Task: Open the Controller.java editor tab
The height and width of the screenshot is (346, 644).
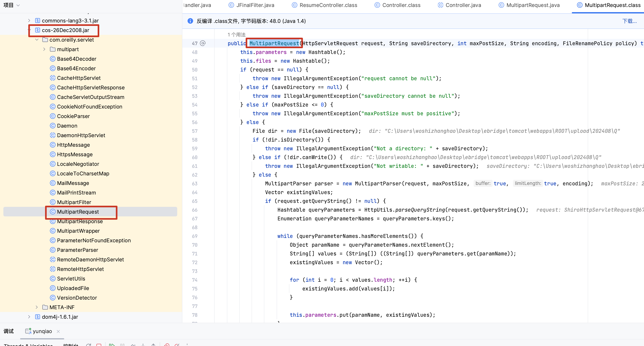Action: pos(463,5)
